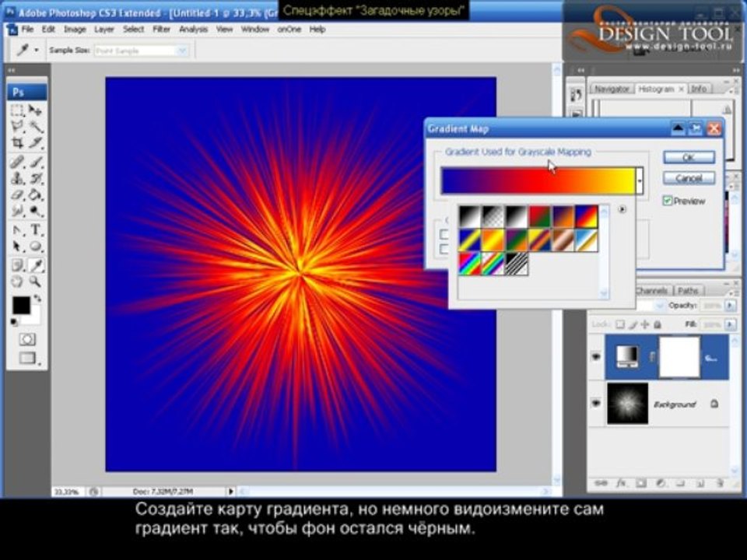Swap foreground and background colors
747x560 pixels.
pos(37,299)
